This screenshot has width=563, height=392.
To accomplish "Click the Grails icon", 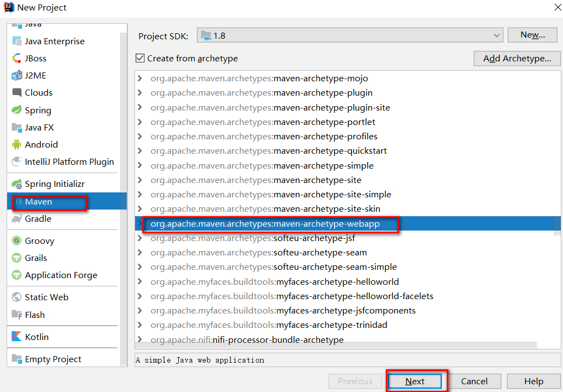I will click(x=17, y=258).
